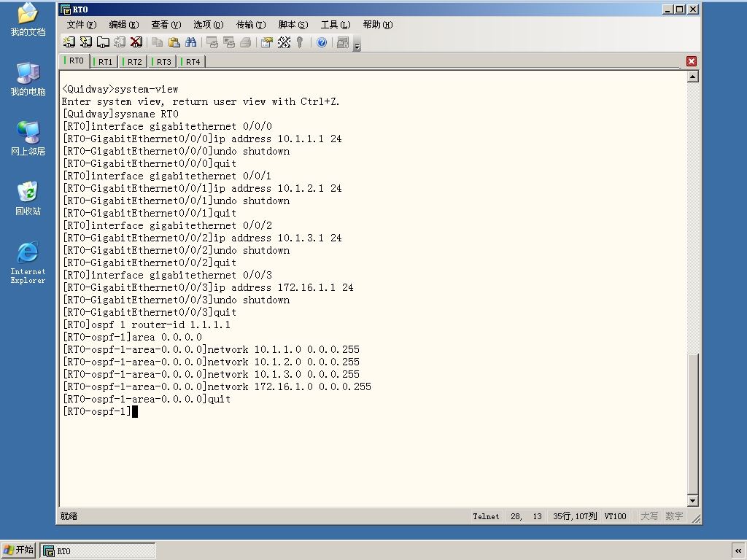Image resolution: width=747 pixels, height=560 pixels.
Task: Click the 数字 num lock indicator
Action: [674, 516]
